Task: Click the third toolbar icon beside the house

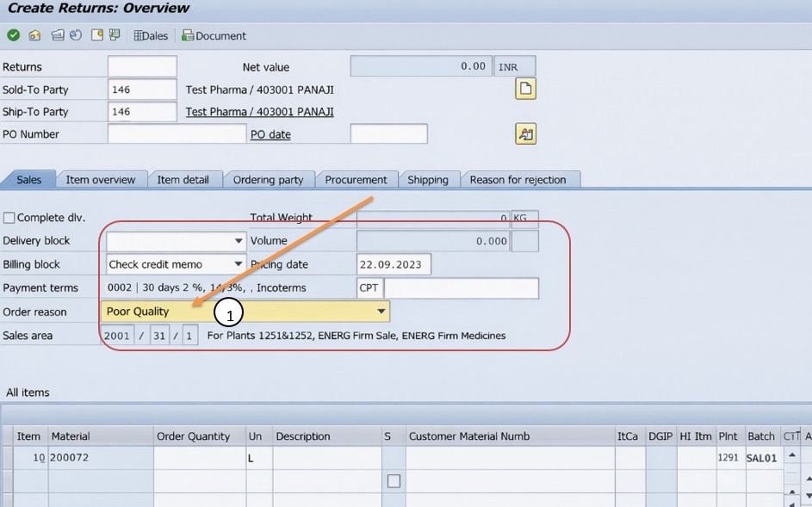Action: pos(58,35)
